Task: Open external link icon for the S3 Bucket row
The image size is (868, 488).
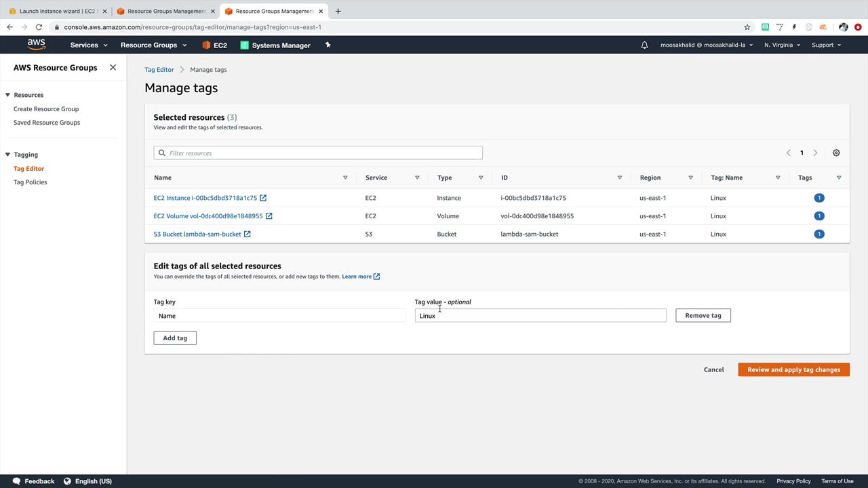Action: pos(248,234)
